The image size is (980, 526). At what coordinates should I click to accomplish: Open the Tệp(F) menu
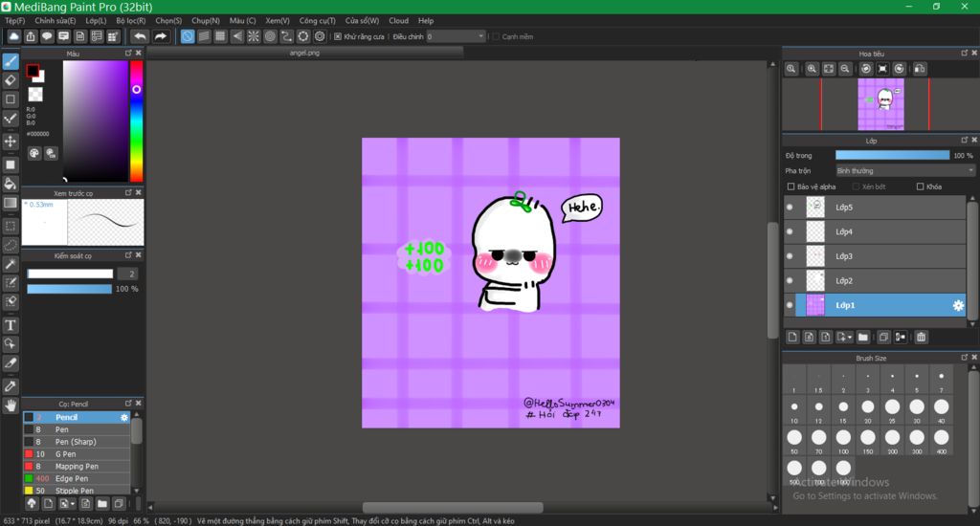[x=14, y=21]
